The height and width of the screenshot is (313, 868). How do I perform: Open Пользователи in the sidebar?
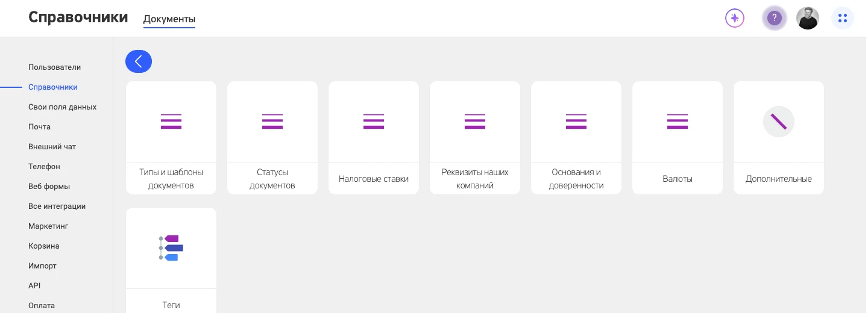[x=54, y=67]
